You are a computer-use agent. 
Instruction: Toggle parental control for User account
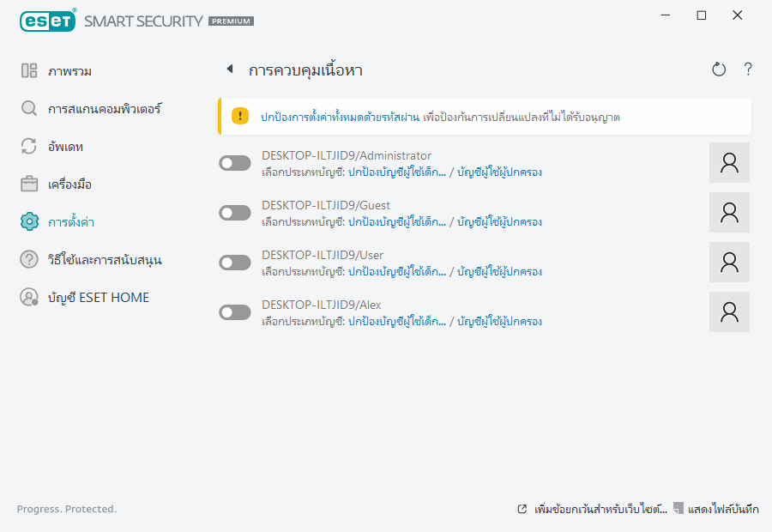pos(235,263)
